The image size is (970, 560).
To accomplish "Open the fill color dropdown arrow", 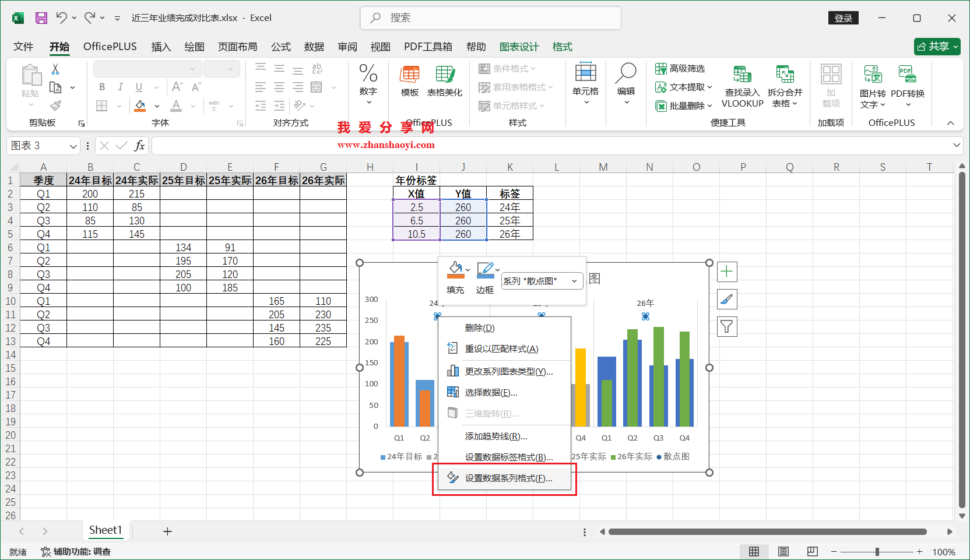I will pyautogui.click(x=157, y=106).
